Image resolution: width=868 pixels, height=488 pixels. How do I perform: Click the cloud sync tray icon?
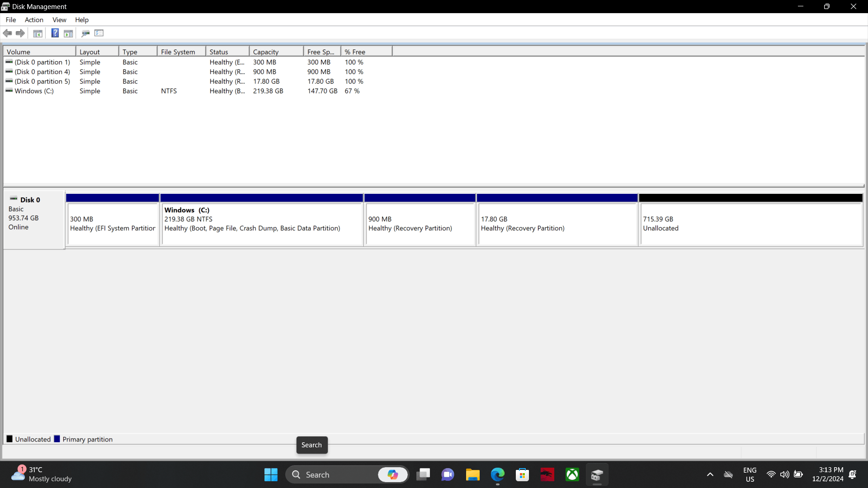click(728, 474)
